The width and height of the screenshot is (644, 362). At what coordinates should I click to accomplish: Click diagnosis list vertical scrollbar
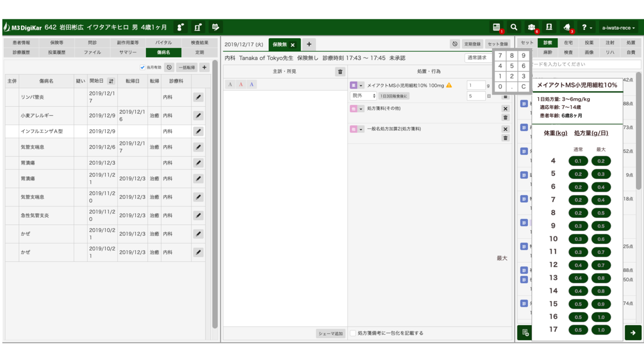(x=215, y=194)
